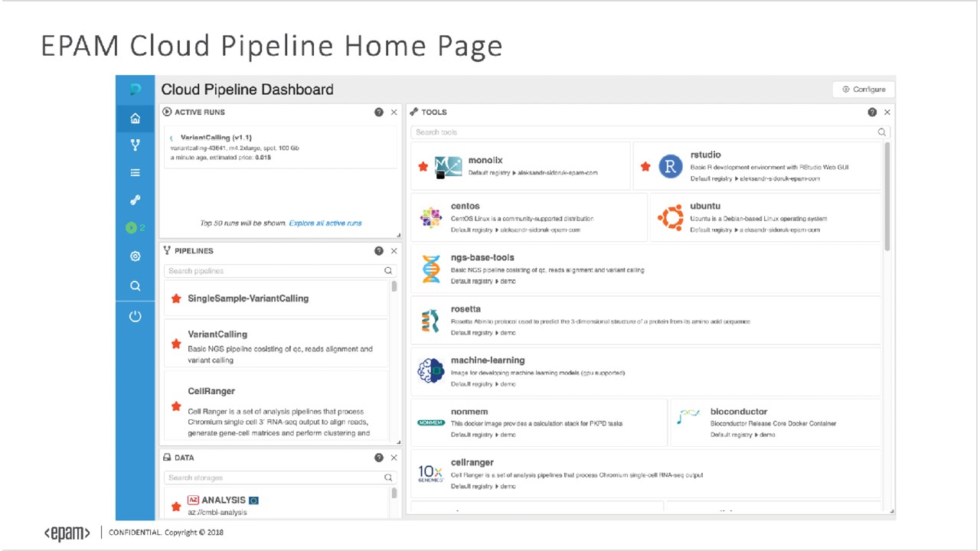Screen dimensions: 980x551
Task: Unstar the monolix tool favorite
Action: point(423,166)
